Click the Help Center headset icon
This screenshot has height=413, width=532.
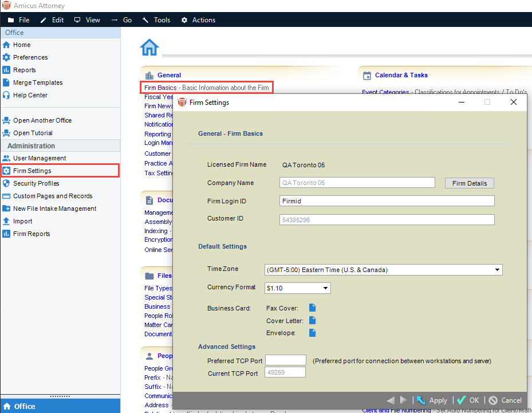point(6,95)
